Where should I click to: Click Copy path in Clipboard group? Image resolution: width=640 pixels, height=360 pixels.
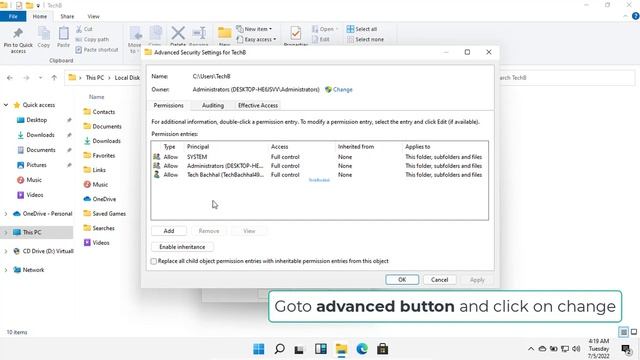[x=92, y=39]
